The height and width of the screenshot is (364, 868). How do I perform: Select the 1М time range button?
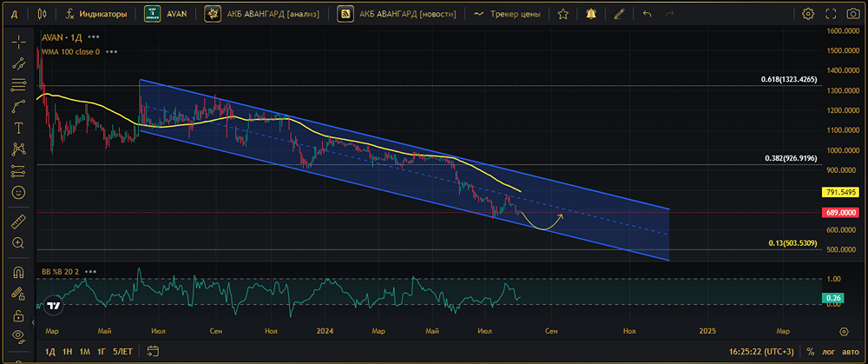pyautogui.click(x=85, y=351)
